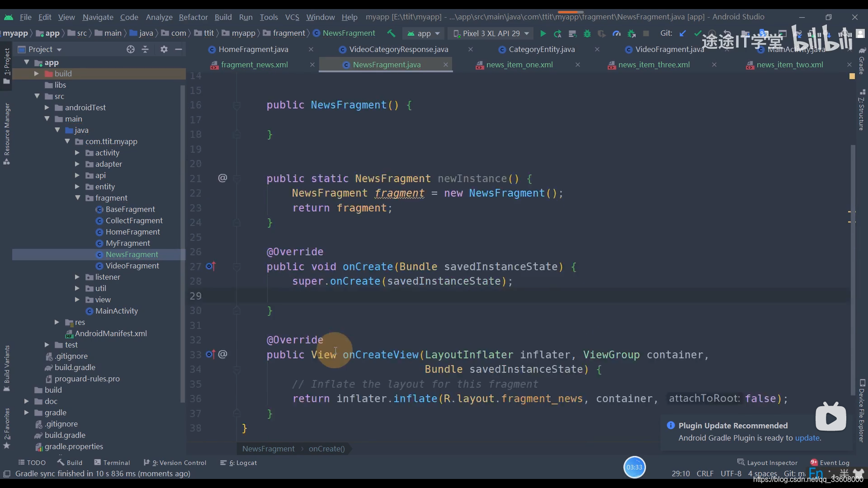Close the NewsFragment.java tab
The image size is (868, 488).
(445, 65)
